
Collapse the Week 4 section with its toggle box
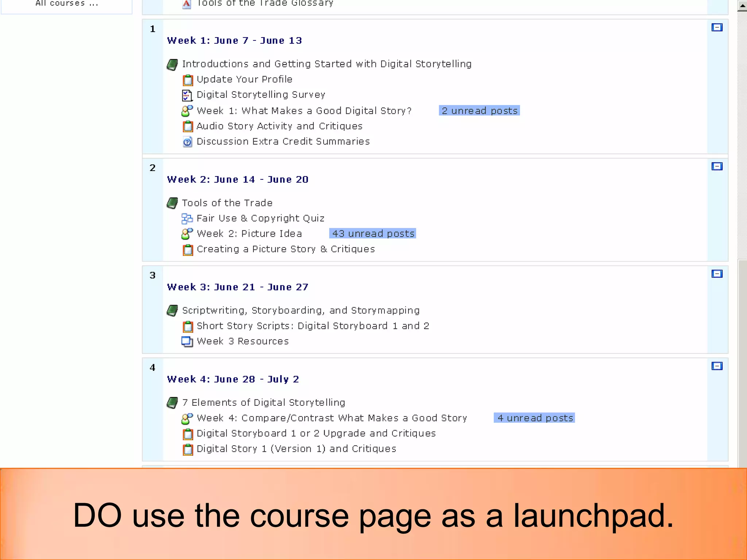pos(717,366)
